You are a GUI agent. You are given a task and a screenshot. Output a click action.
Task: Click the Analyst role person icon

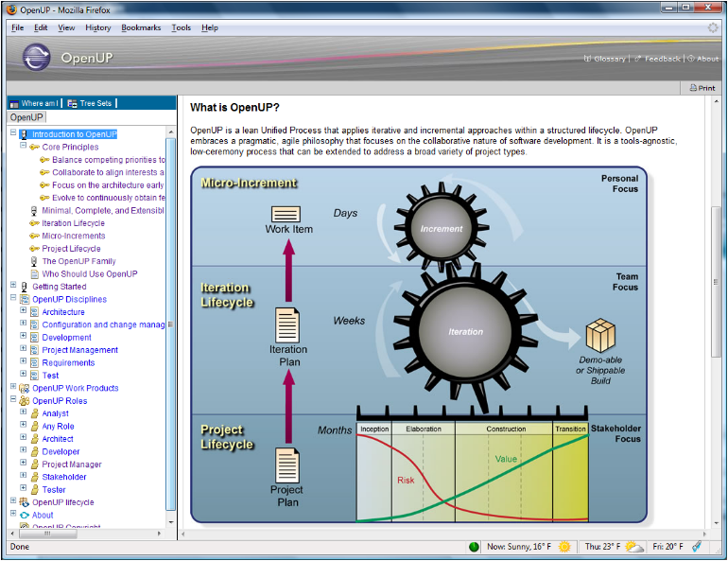(x=34, y=413)
